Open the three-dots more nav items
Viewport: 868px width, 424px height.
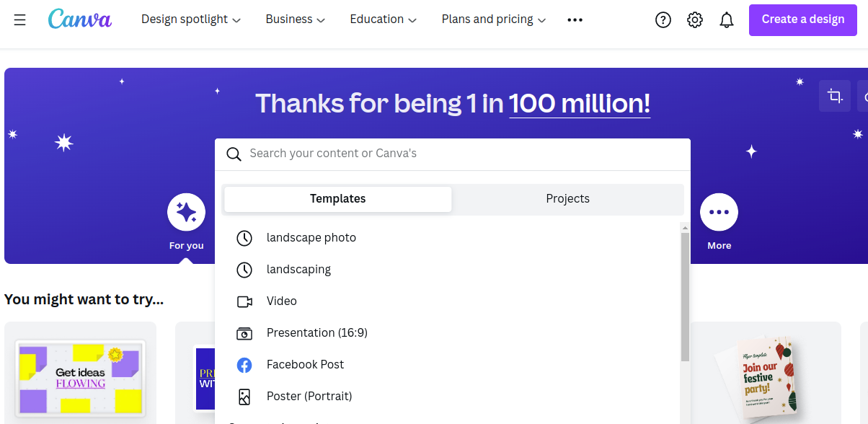575,20
